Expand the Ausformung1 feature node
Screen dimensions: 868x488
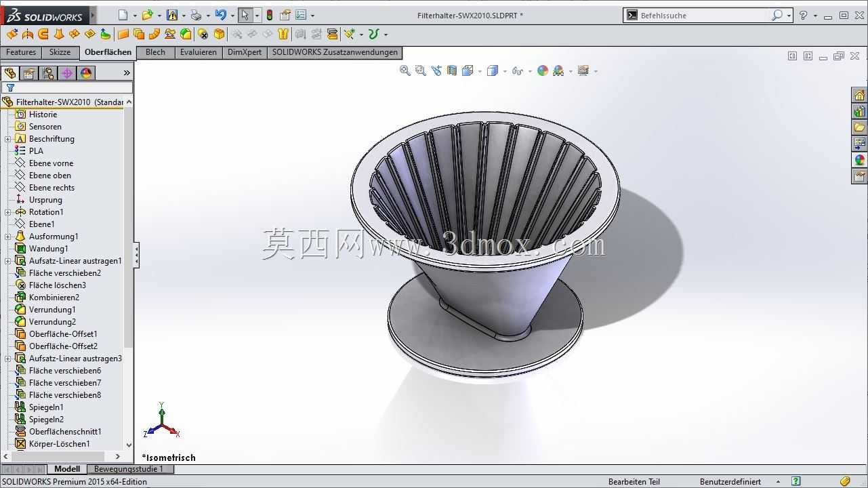(7, 237)
